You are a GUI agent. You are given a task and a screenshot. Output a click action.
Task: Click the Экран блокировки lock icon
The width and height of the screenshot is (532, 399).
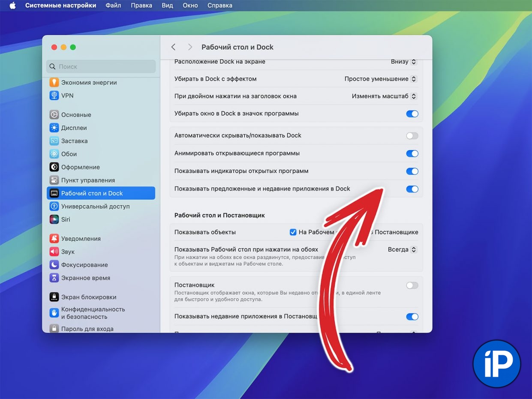(x=54, y=297)
